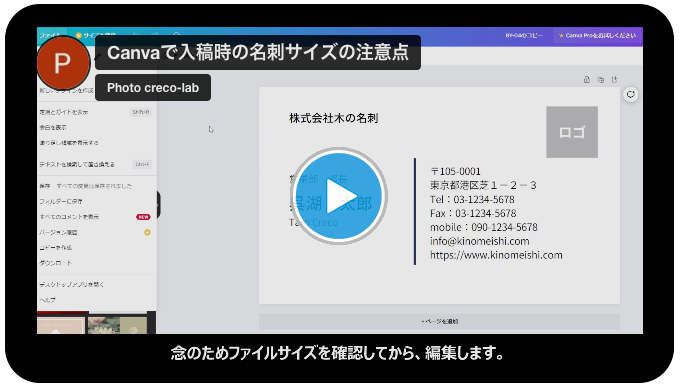Choose ヘルプ in the file menu
This screenshot has height=388, width=680.
(x=47, y=300)
